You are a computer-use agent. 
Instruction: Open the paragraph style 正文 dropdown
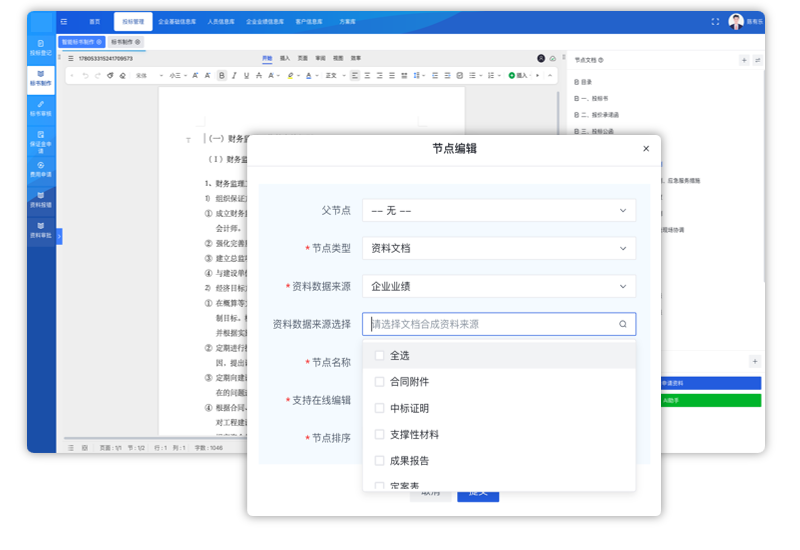[x=335, y=76]
